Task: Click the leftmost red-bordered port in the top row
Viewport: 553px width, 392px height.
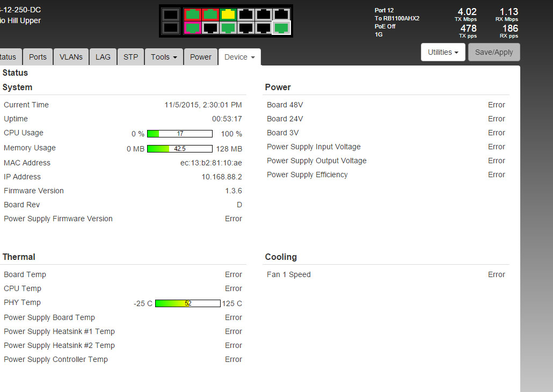Action: [193, 14]
